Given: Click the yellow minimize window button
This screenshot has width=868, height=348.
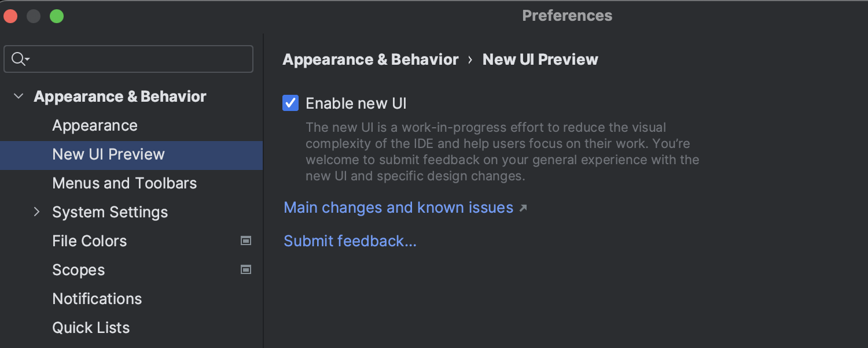Looking at the screenshot, I should (x=34, y=16).
